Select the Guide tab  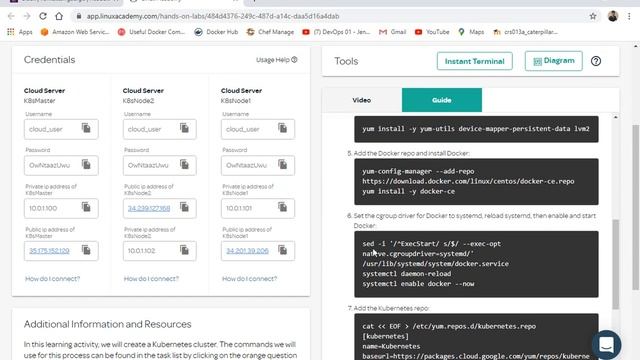442,100
